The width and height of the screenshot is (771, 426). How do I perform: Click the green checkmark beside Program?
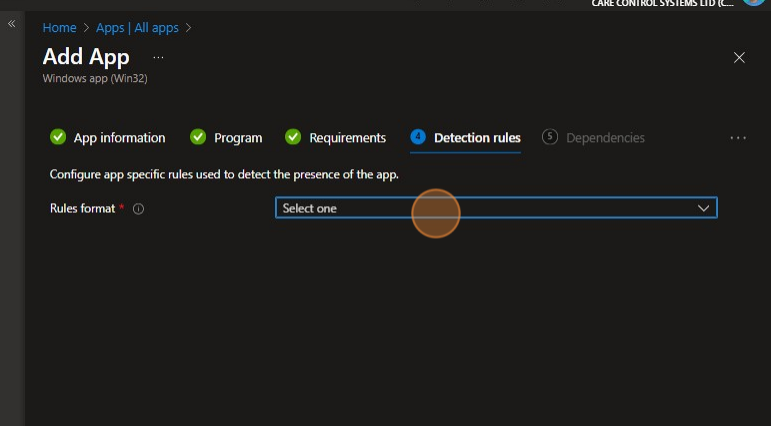(198, 138)
